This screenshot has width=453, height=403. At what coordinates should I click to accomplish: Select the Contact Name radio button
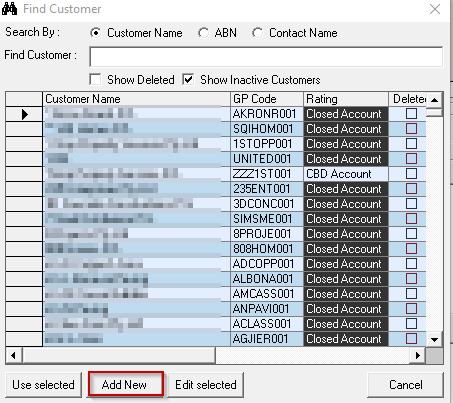tap(257, 33)
